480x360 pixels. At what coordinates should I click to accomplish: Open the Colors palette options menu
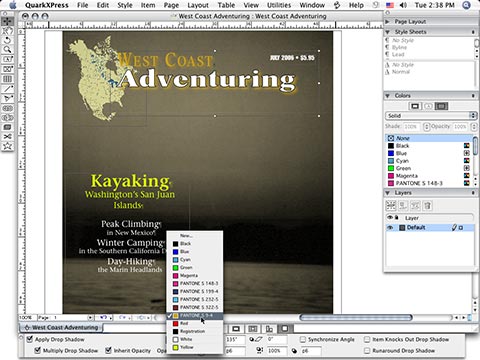tap(473, 96)
